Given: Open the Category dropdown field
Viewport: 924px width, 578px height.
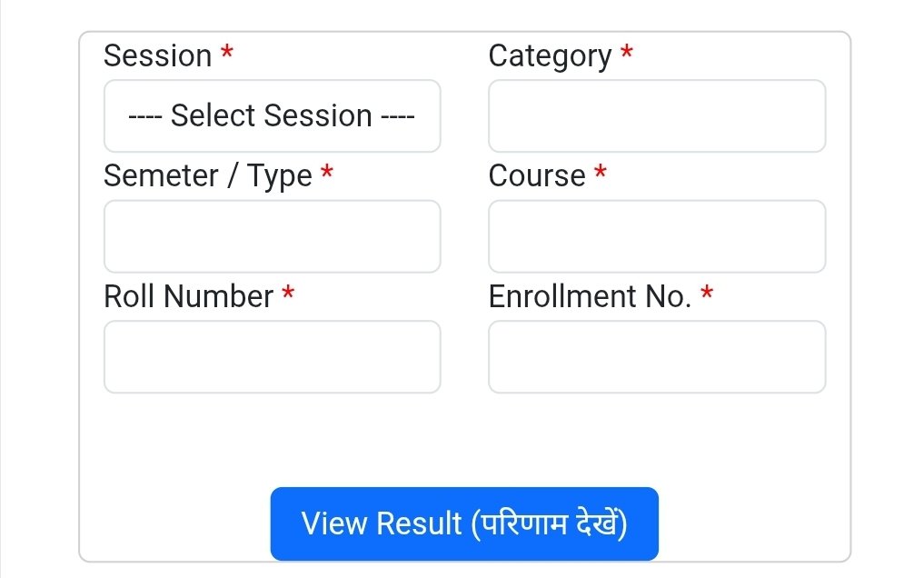Looking at the screenshot, I should [656, 116].
